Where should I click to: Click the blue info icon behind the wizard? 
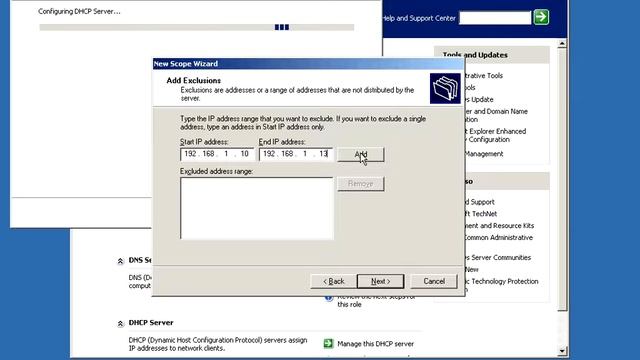point(329,298)
